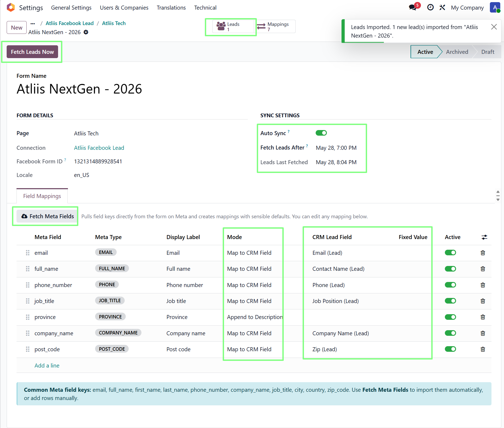
Task: Click the breadcrumb ellipsis icon
Action: point(33,23)
